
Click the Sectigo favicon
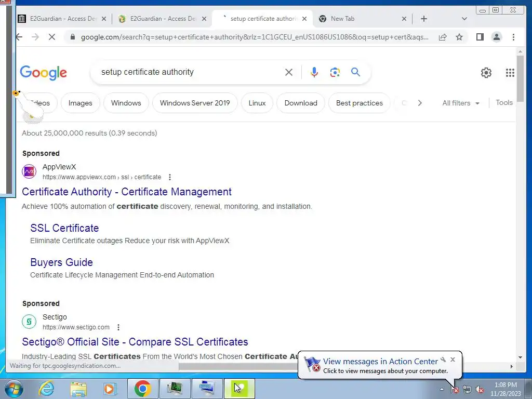click(x=29, y=321)
